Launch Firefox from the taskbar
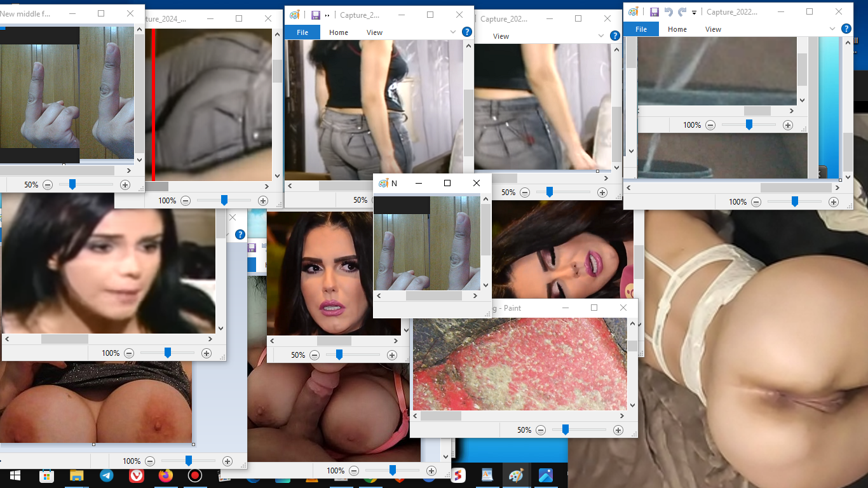The width and height of the screenshot is (868, 488). point(166,475)
